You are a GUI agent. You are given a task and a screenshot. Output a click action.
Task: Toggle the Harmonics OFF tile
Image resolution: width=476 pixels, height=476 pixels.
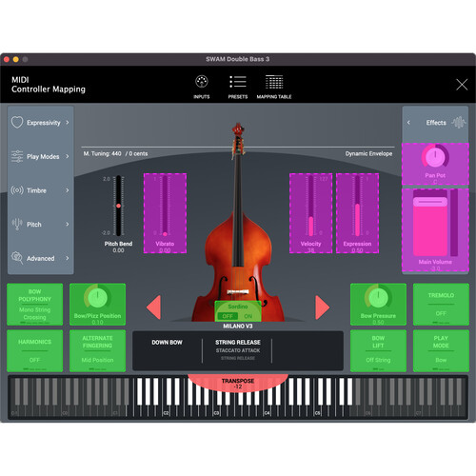pyautogui.click(x=34, y=351)
